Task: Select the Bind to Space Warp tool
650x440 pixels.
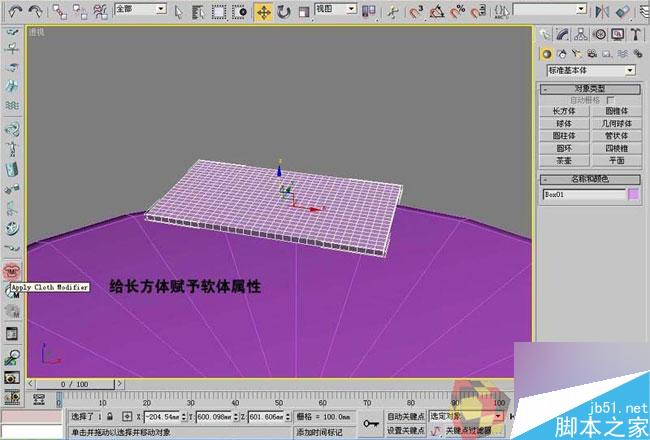Action: [100, 12]
